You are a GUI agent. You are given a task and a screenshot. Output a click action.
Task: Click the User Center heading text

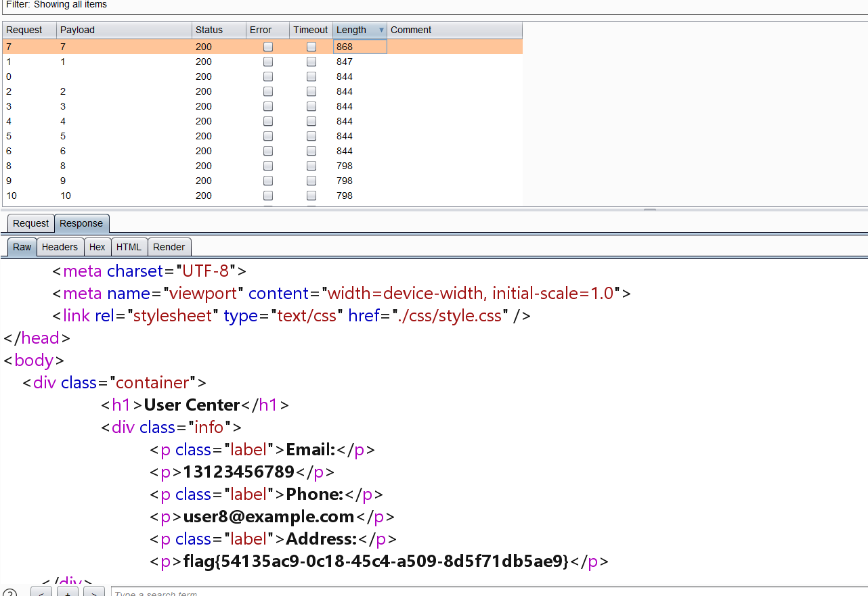pyautogui.click(x=192, y=405)
